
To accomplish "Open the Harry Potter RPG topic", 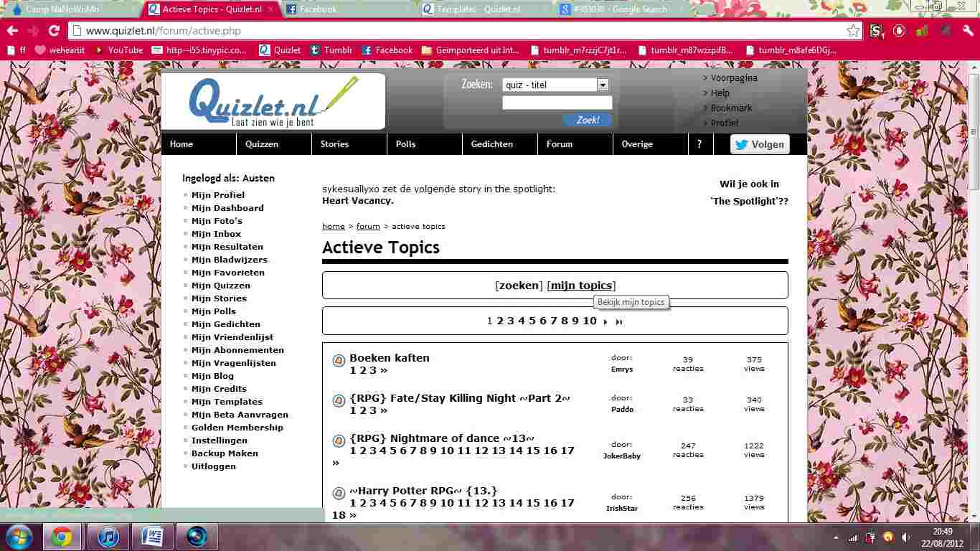I will (x=423, y=491).
